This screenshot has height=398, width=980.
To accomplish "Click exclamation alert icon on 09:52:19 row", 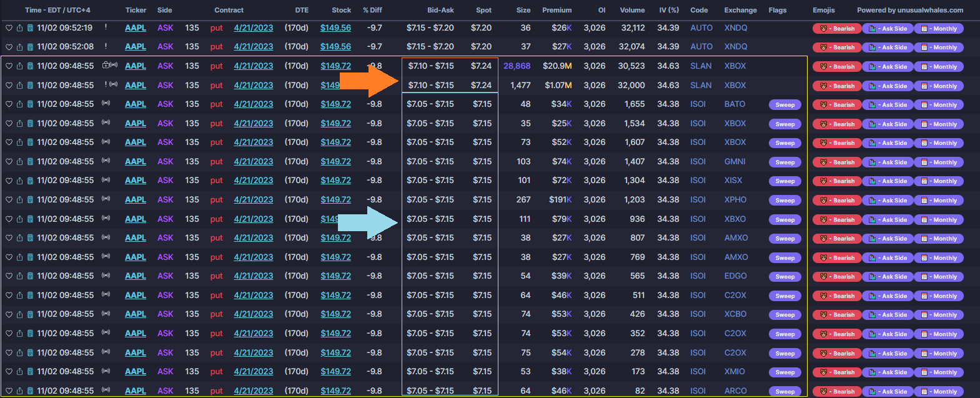I will tap(106, 27).
